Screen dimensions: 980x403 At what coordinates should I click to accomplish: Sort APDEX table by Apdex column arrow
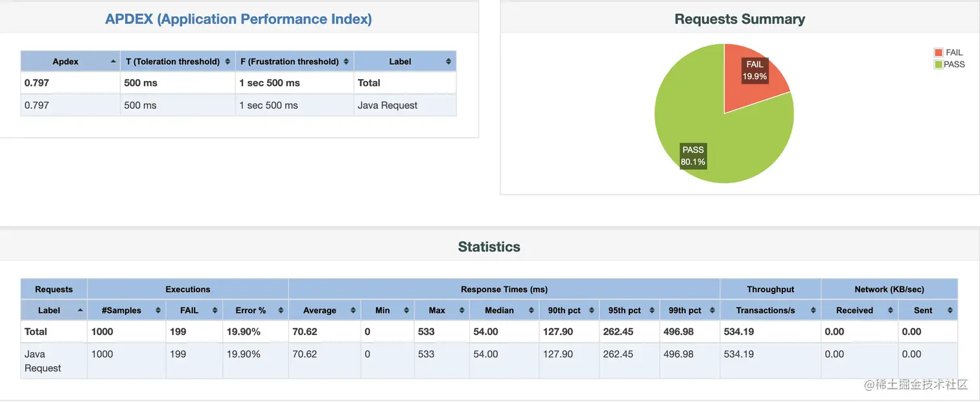(113, 62)
